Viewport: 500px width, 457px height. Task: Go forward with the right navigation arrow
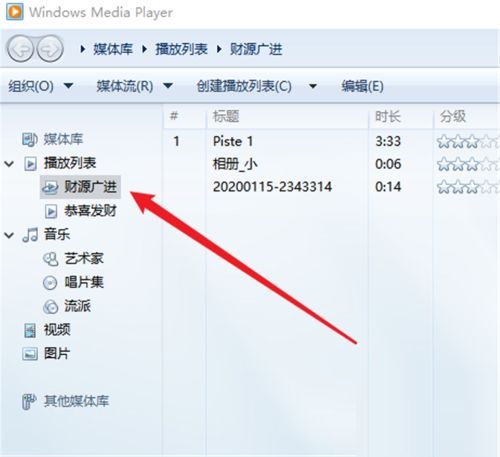click(50, 49)
